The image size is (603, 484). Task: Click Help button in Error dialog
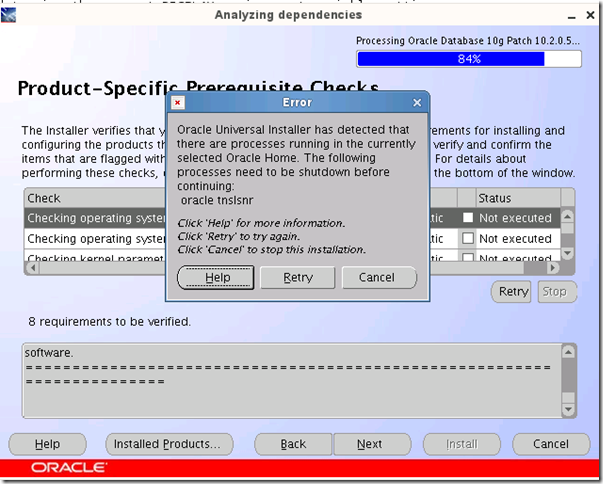pos(215,277)
